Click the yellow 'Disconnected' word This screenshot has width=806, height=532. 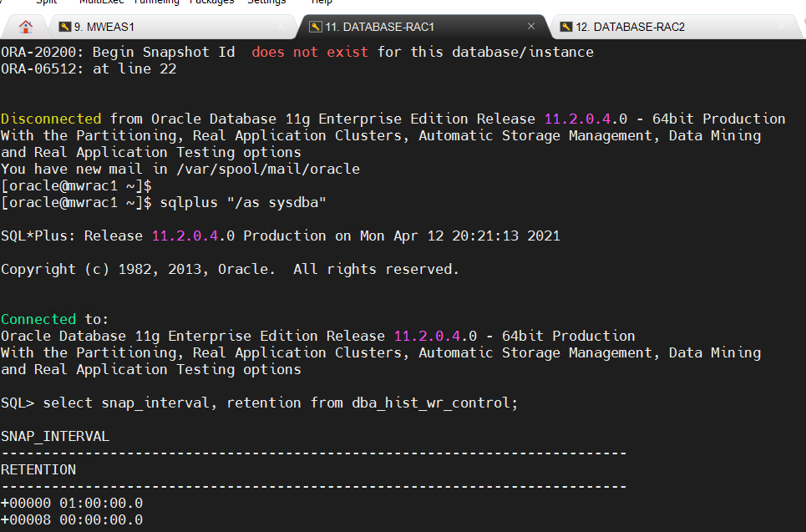51,119
